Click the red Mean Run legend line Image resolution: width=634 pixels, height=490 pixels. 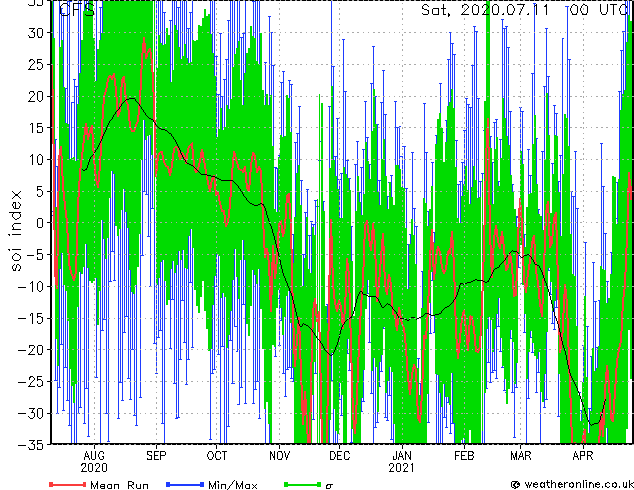tap(68, 484)
